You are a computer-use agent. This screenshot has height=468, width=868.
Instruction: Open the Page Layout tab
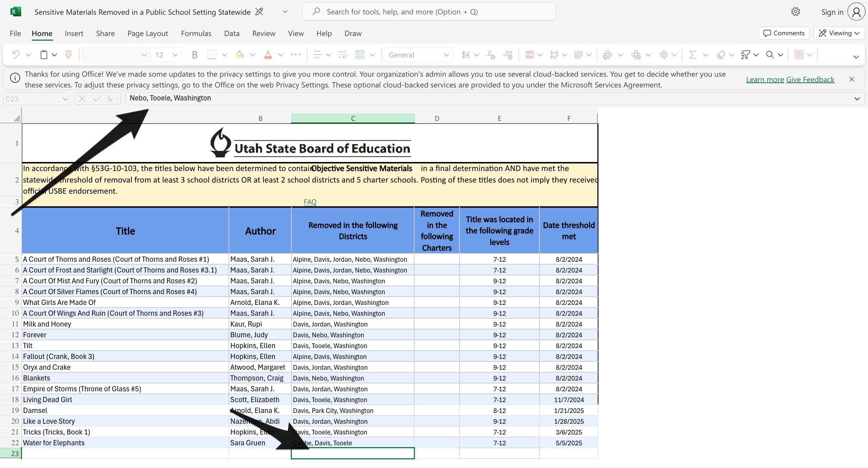(x=148, y=33)
